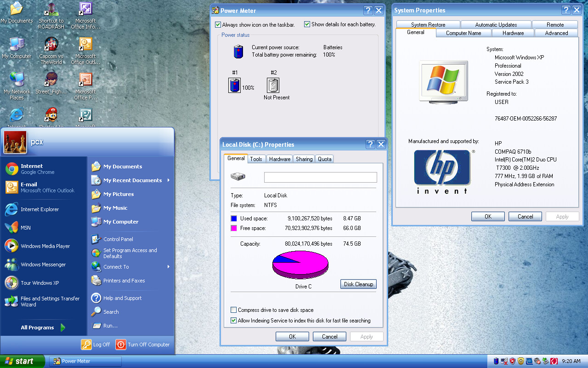Open Advanced tab in System Properties

[x=556, y=33]
